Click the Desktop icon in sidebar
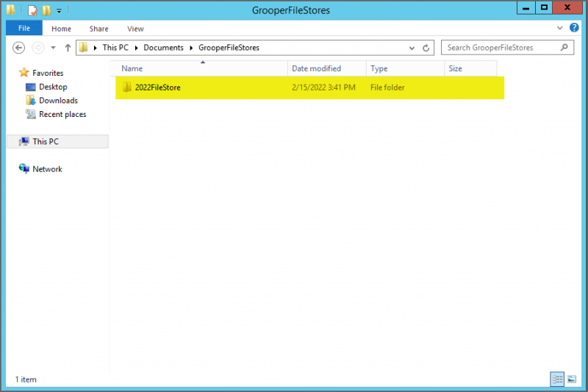This screenshot has width=588, height=392. pyautogui.click(x=30, y=87)
